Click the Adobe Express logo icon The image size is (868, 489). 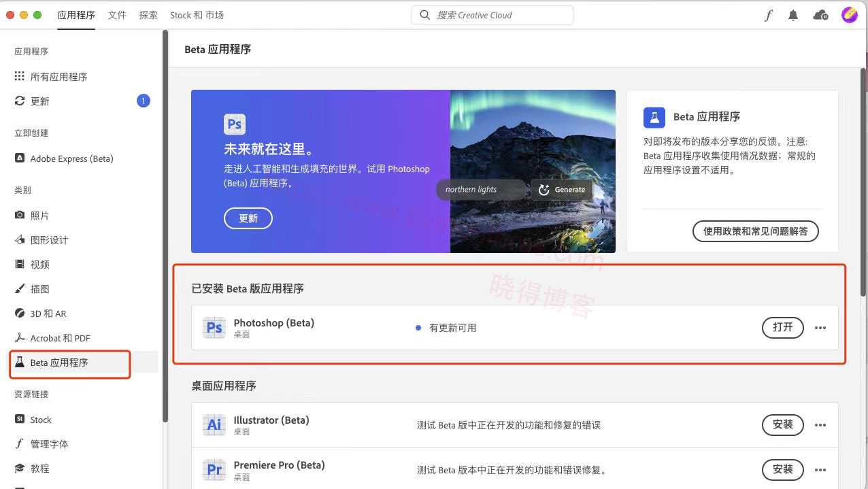point(20,158)
